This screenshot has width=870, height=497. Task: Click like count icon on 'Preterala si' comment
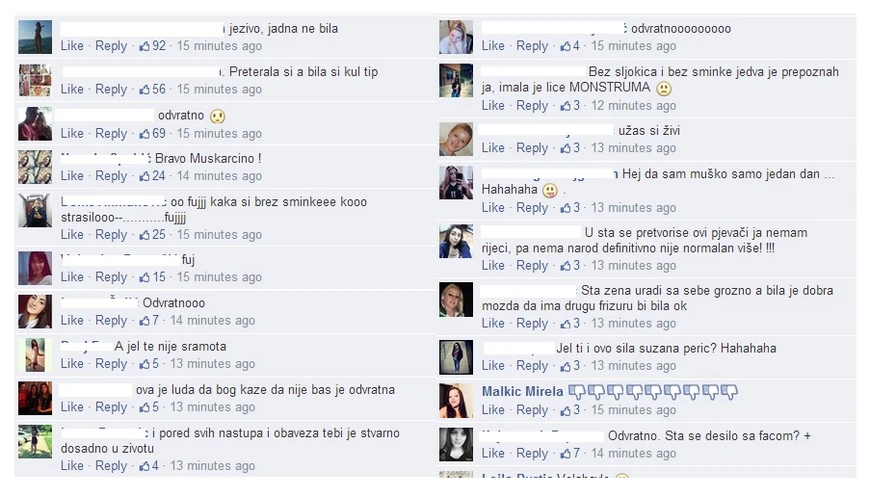click(144, 89)
